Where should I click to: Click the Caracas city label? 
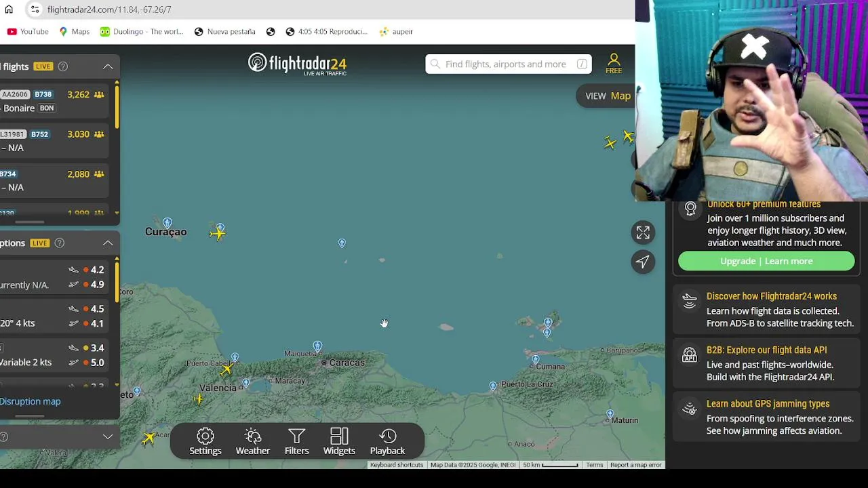pyautogui.click(x=347, y=363)
